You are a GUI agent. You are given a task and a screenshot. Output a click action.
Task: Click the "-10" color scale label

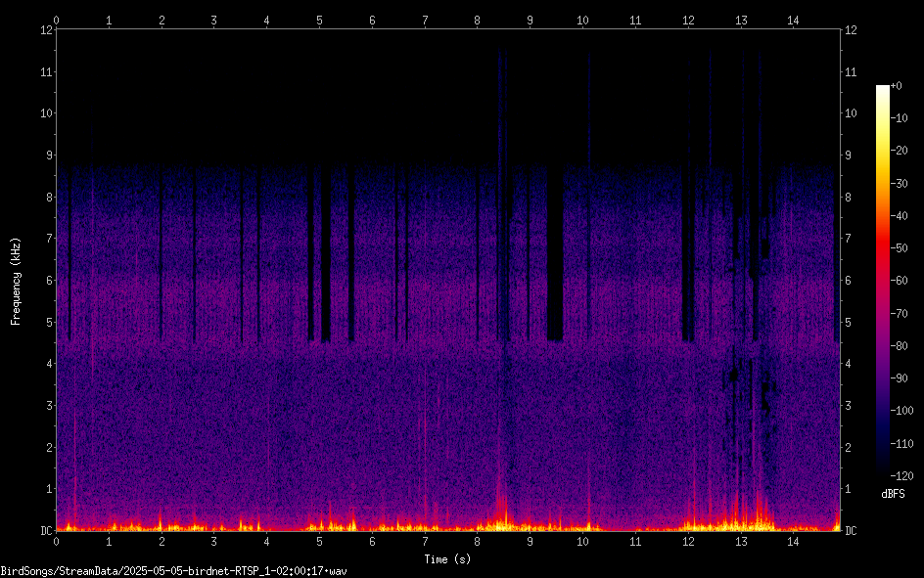point(900,118)
